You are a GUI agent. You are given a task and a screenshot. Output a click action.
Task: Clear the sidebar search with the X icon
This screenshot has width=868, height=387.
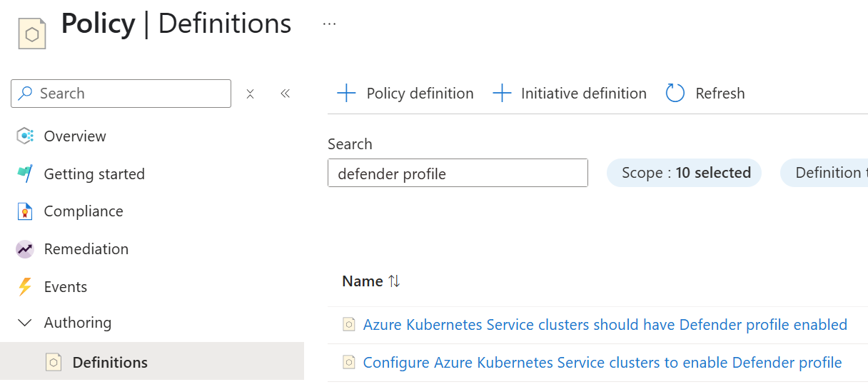pyautogui.click(x=250, y=94)
